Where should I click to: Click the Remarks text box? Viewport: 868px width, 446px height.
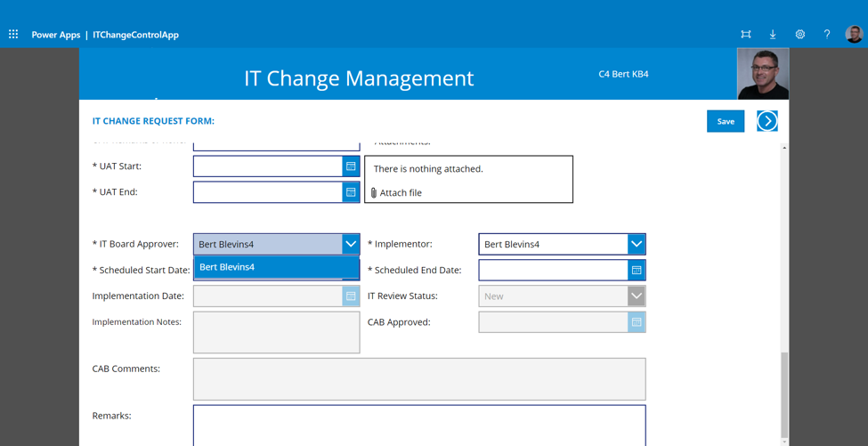(418, 425)
